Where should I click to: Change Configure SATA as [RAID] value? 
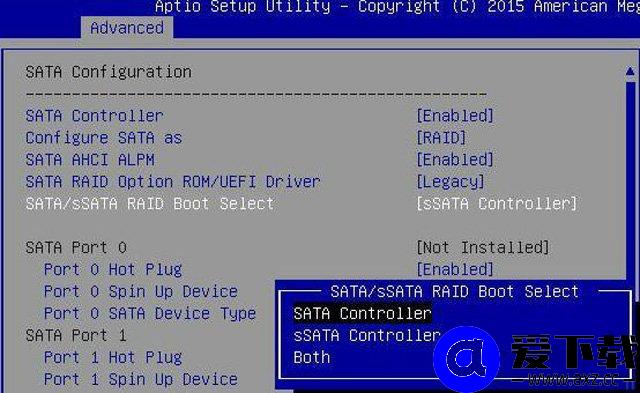point(441,138)
